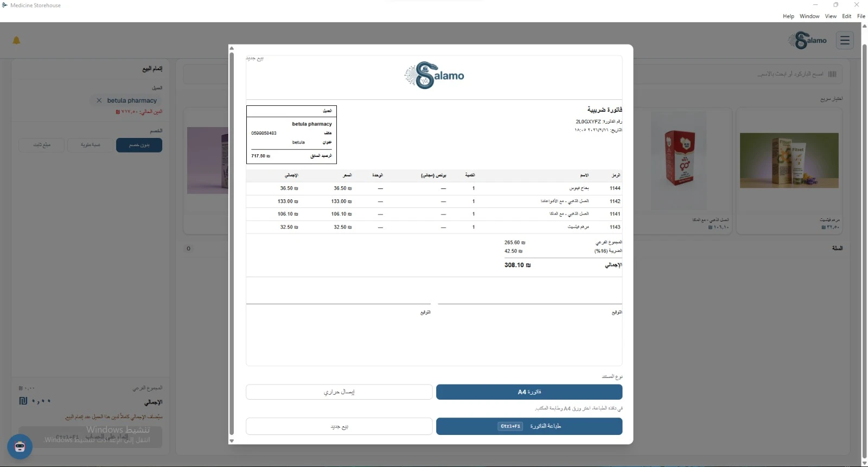Choose the no-discount option (بدون خصم)
Viewport: 868px width, 467px height.
click(139, 145)
